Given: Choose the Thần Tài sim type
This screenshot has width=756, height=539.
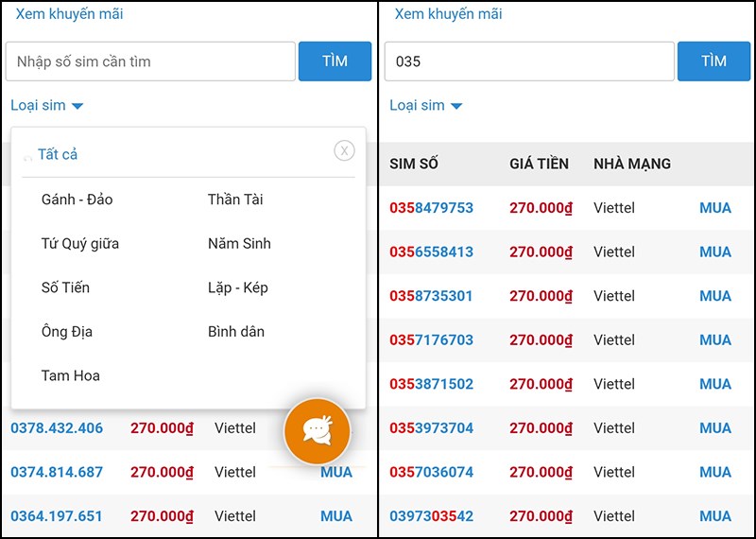Looking at the screenshot, I should 235,200.
